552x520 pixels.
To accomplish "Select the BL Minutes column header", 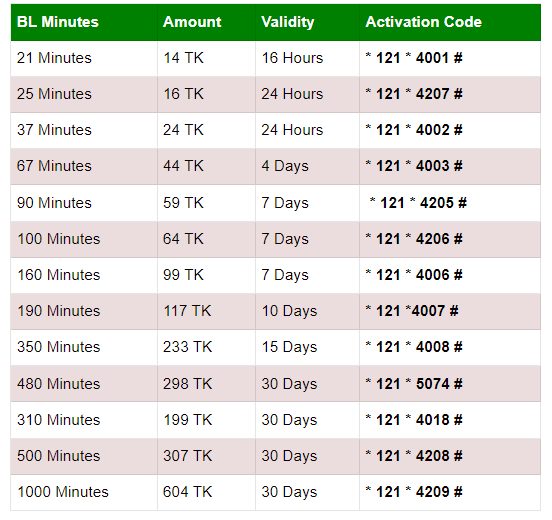I will click(x=84, y=22).
